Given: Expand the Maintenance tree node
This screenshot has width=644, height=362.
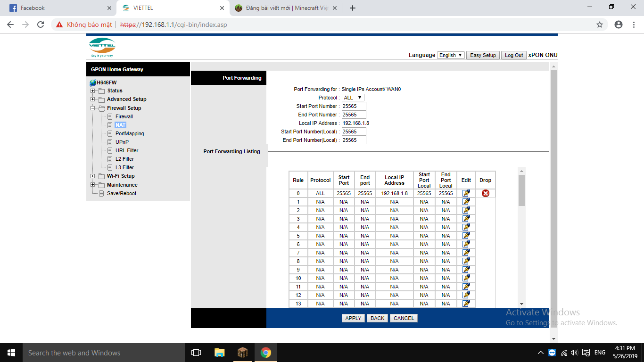Looking at the screenshot, I should (x=93, y=185).
